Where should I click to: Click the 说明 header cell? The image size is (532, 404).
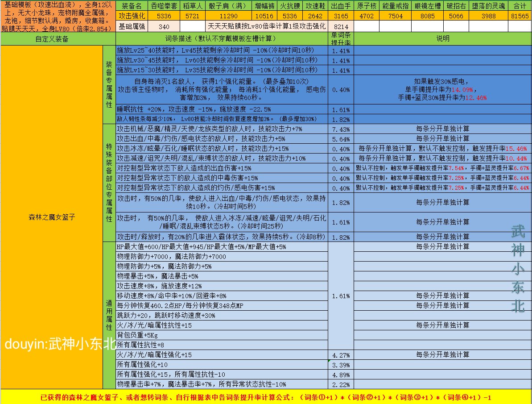443,39
